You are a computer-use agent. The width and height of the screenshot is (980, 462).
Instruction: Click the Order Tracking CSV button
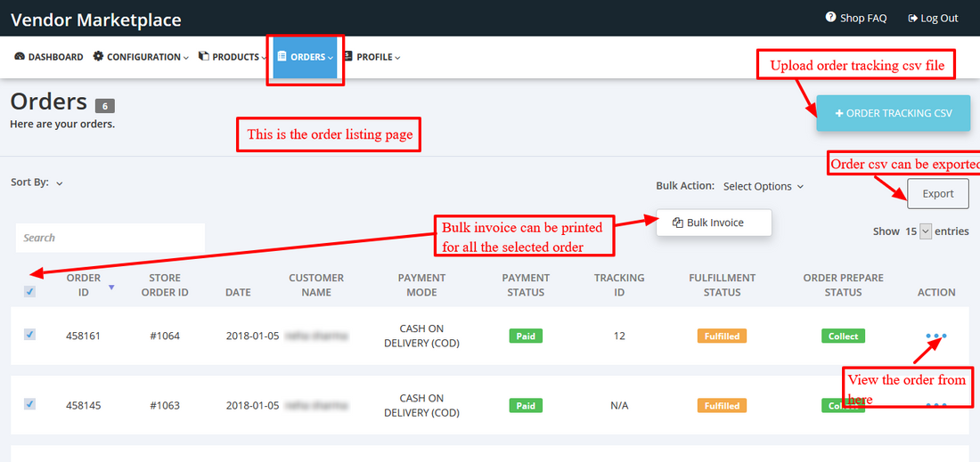(893, 114)
